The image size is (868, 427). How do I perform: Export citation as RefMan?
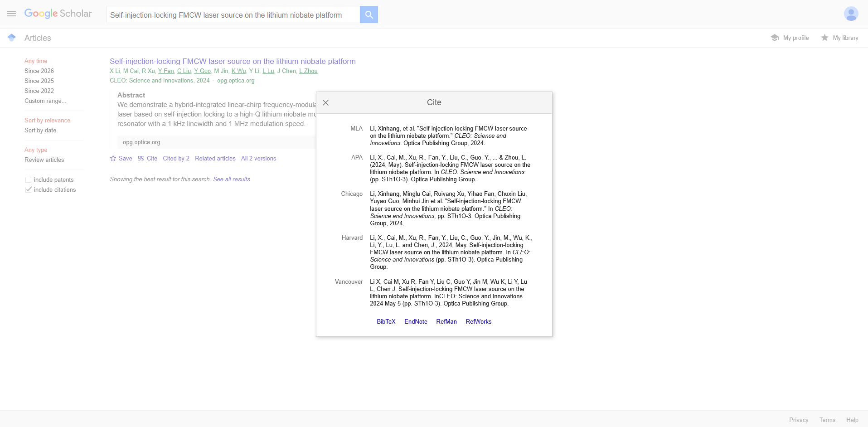(446, 321)
